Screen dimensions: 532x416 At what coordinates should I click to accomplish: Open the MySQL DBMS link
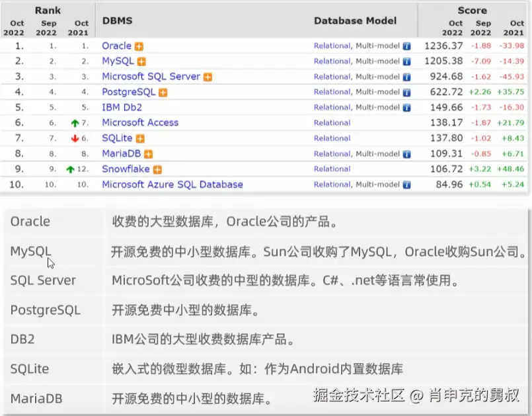click(x=118, y=61)
